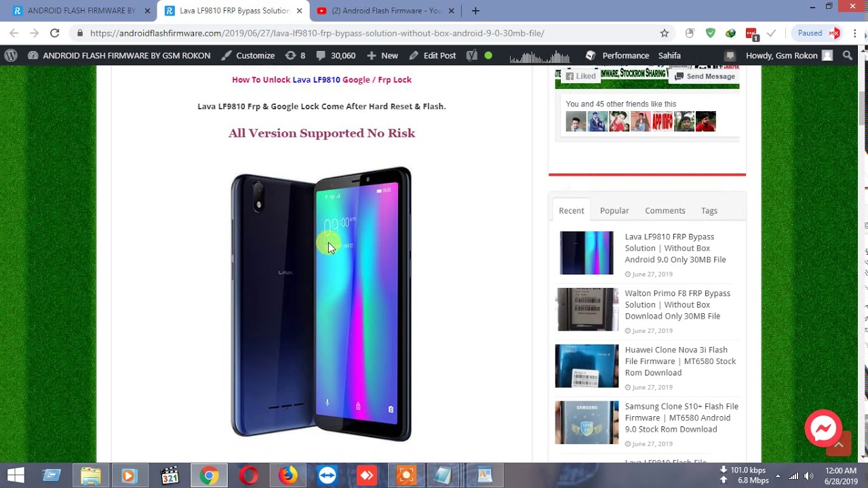Open Howdy, Gsm Rokon account menu
This screenshot has width=868, height=488.
[789, 56]
